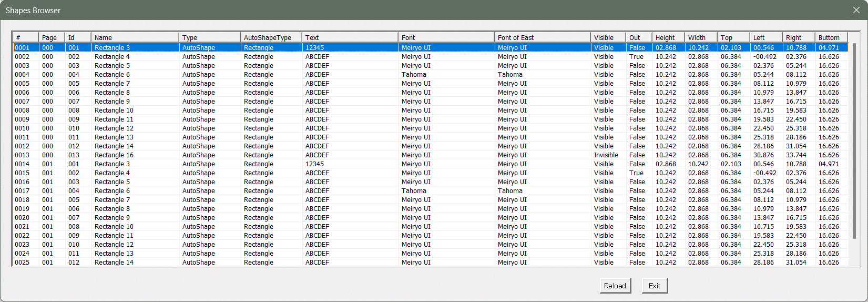Click the Text column header
The image size is (868, 302).
[349, 37]
